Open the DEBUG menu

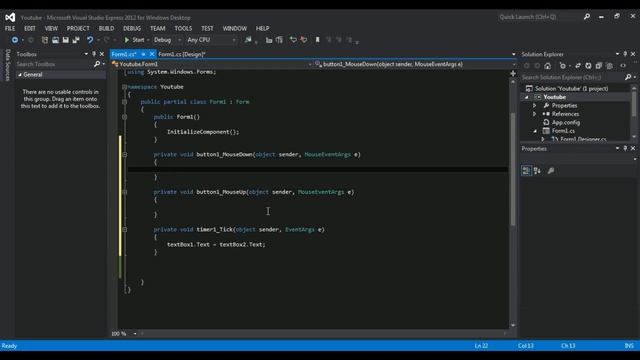pos(132,29)
